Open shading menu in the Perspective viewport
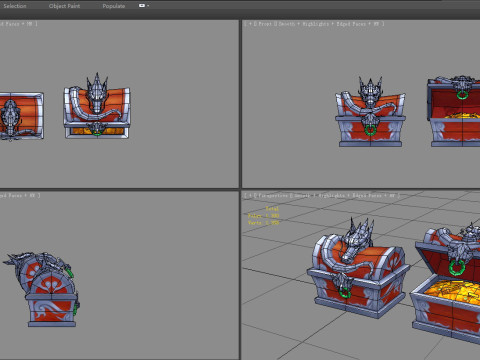This screenshot has height=360, width=480. [x=345, y=196]
